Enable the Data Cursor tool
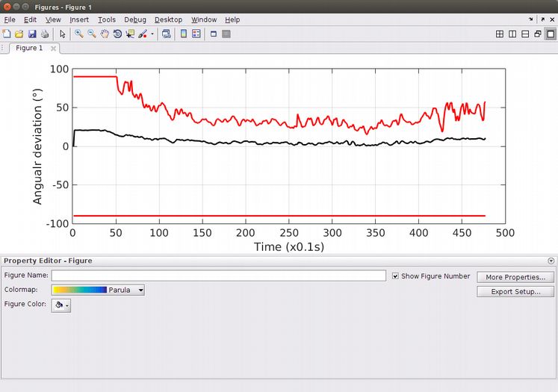Image resolution: width=558 pixels, height=392 pixels. click(130, 34)
